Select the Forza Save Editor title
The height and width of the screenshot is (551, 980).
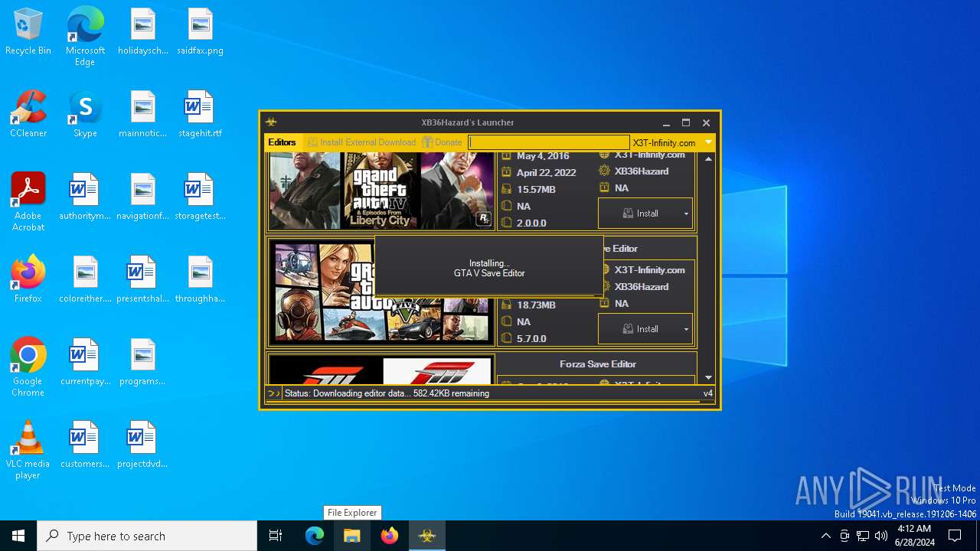pyautogui.click(x=598, y=364)
